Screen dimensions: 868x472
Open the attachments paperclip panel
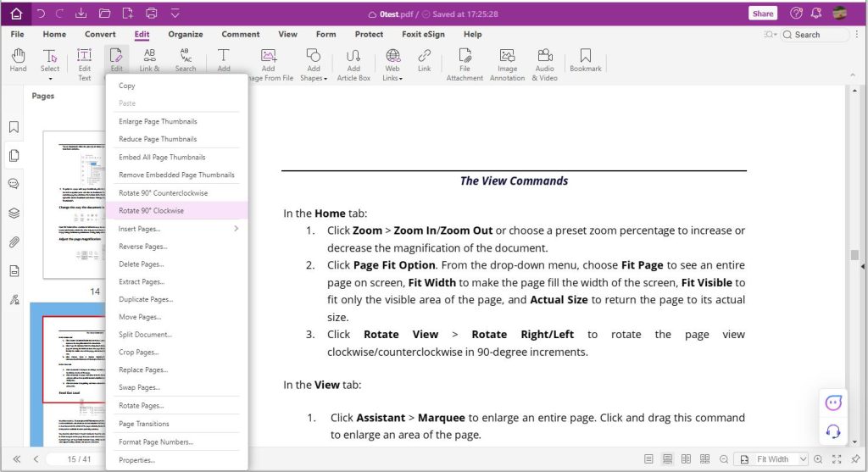(x=14, y=242)
